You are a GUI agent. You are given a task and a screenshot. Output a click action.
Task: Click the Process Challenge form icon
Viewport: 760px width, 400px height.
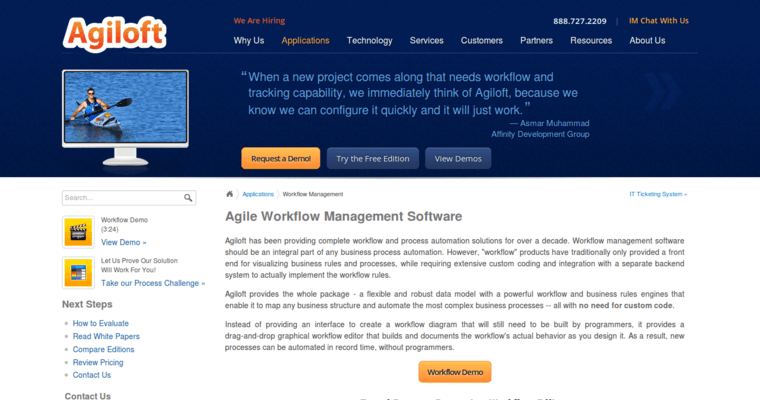[77, 271]
